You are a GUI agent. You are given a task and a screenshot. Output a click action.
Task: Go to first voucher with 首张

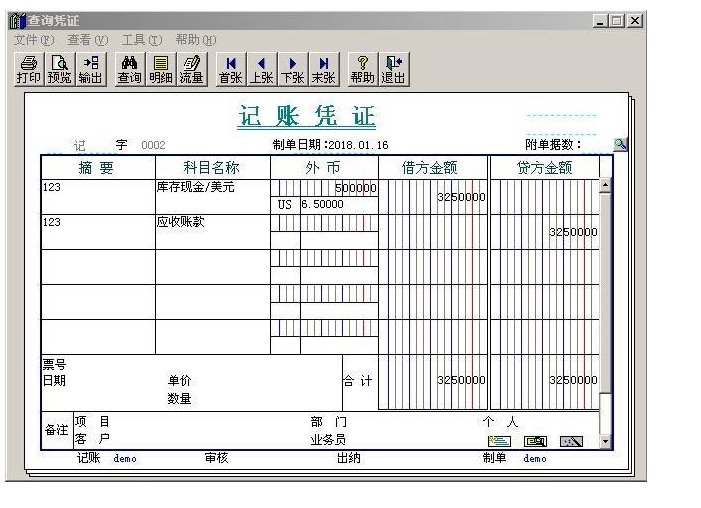[231, 69]
